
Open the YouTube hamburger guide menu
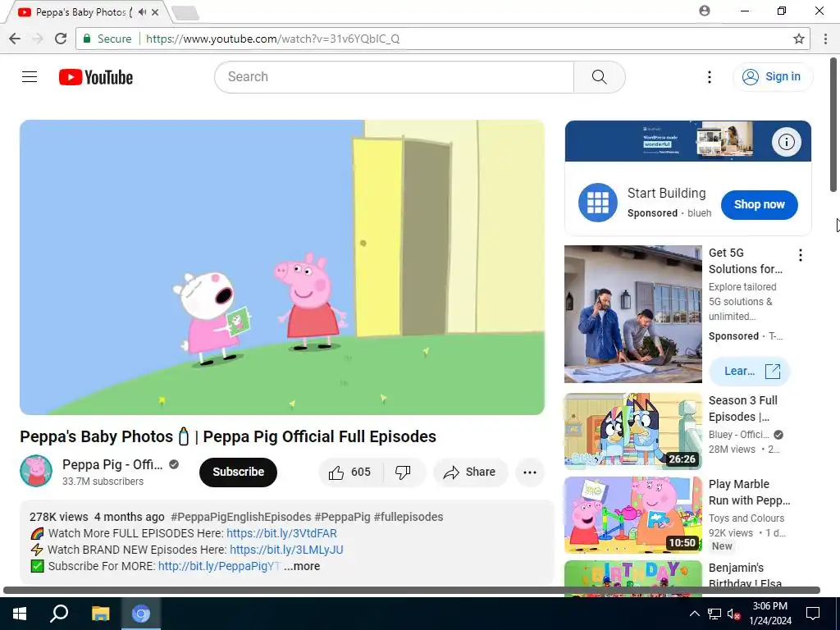pos(30,77)
